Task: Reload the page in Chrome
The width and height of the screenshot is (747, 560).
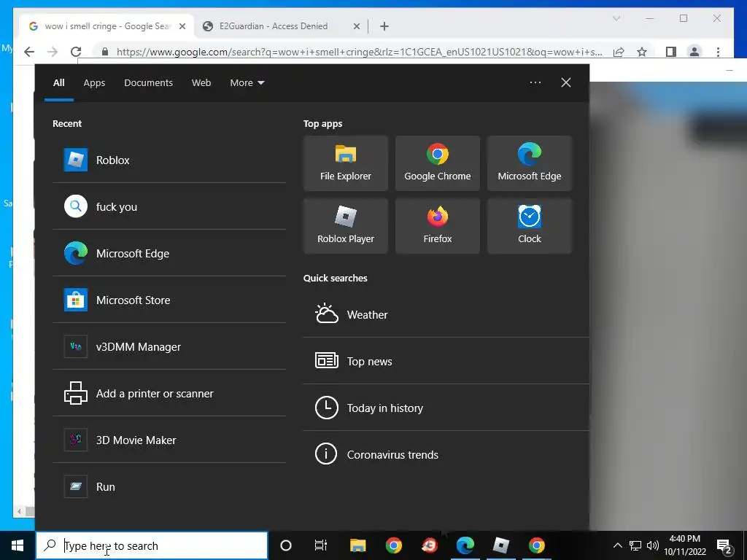Action: 76,52
